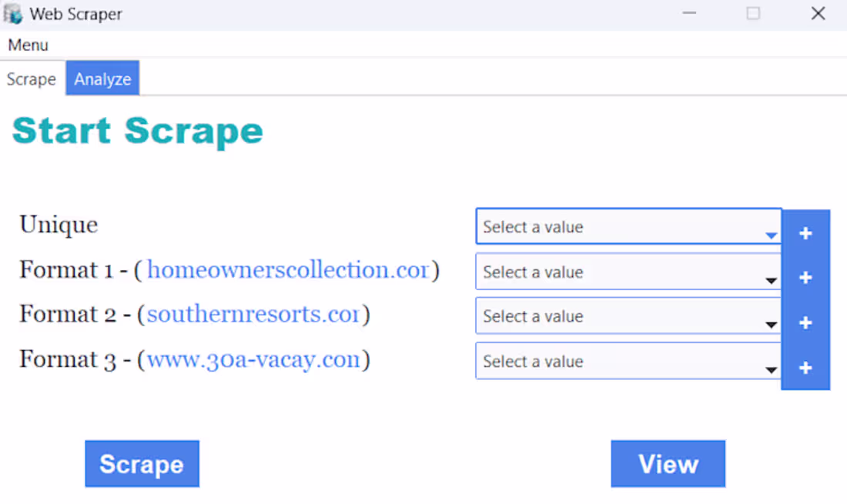Expand the Format 2 dropdown arrow
This screenshot has height=504, width=847.
(x=771, y=325)
